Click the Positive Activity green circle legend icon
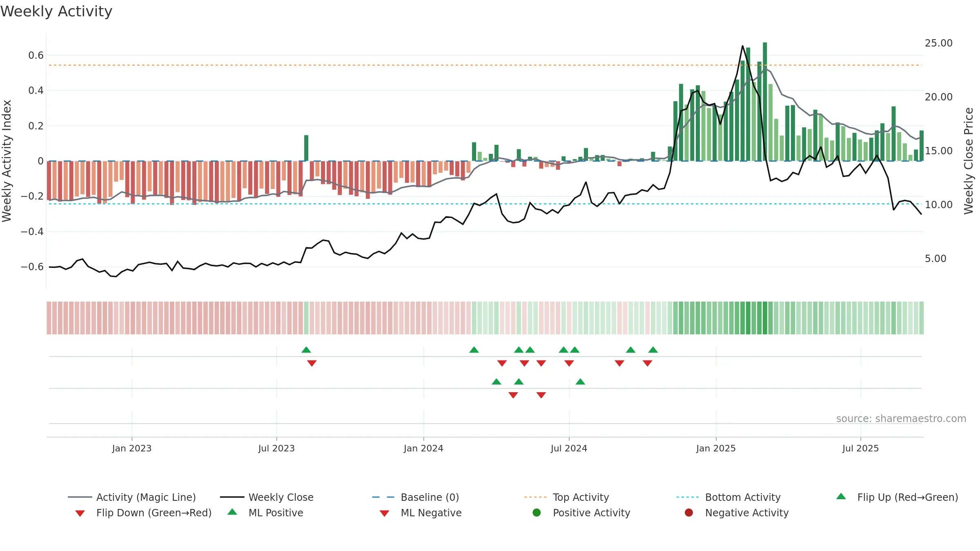The width and height of the screenshot is (980, 551). click(537, 512)
